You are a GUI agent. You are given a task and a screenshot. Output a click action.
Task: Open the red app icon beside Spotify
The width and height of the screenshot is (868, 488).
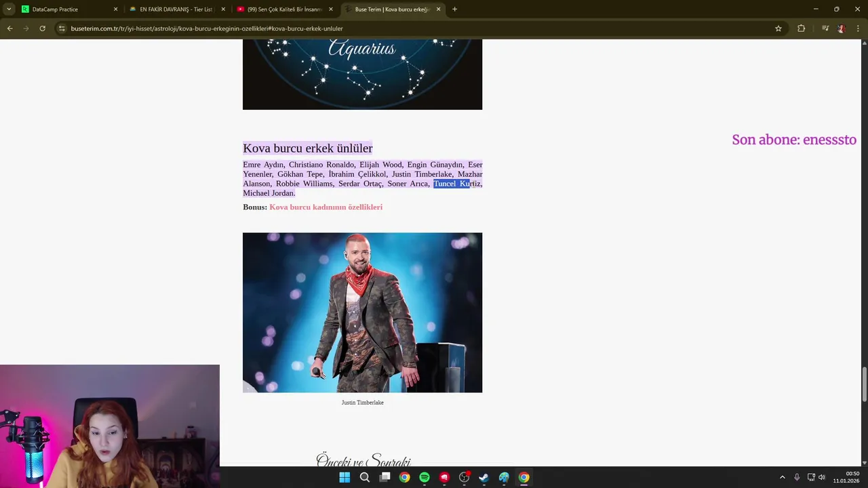pos(444,477)
